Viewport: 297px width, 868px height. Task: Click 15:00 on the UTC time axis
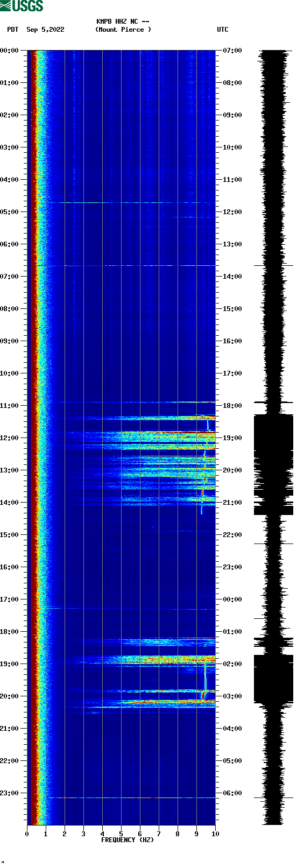[232, 309]
